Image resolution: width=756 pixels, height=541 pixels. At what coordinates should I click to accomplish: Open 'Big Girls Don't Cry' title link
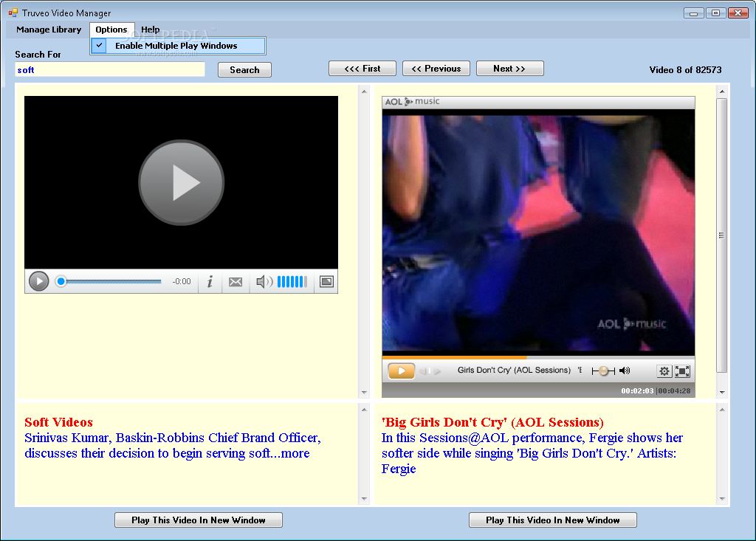tap(492, 422)
